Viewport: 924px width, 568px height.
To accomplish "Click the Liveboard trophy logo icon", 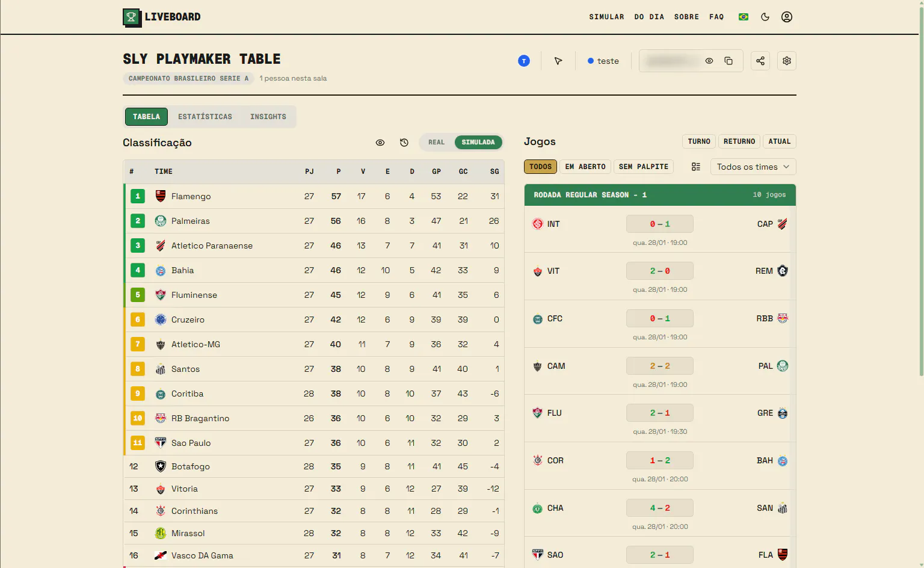I will [132, 17].
